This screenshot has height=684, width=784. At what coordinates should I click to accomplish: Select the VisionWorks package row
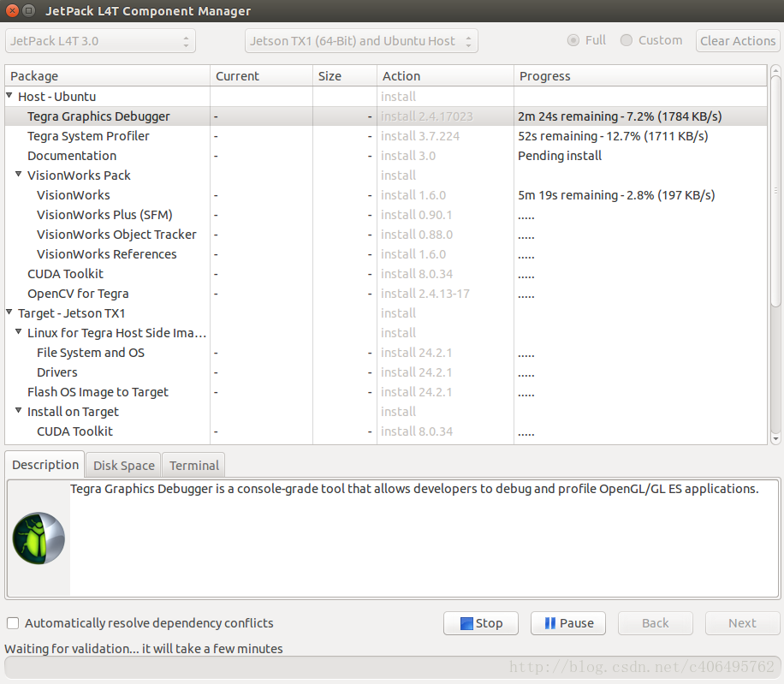click(386, 195)
